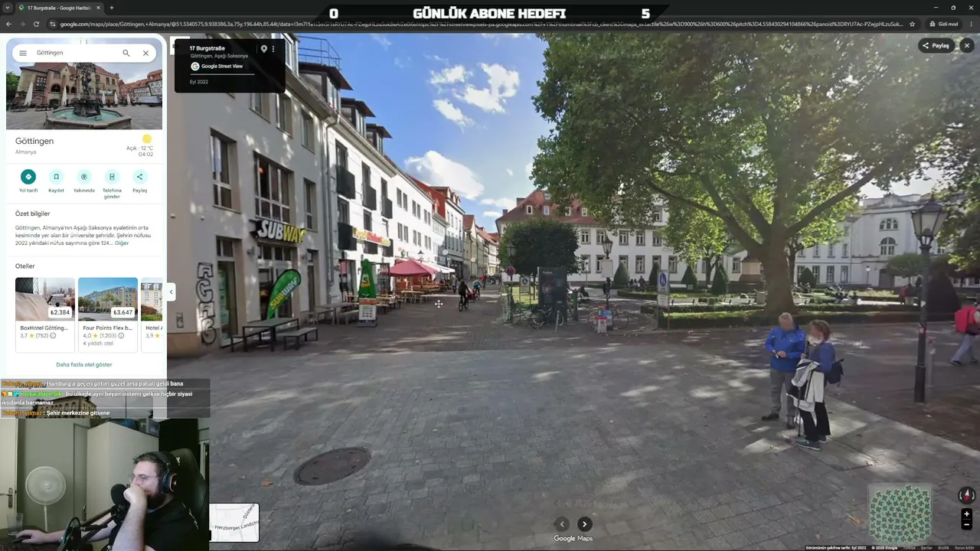This screenshot has width=980, height=551.
Task: Click the BoxHotel price tag ₺2.384
Action: pyautogui.click(x=60, y=312)
